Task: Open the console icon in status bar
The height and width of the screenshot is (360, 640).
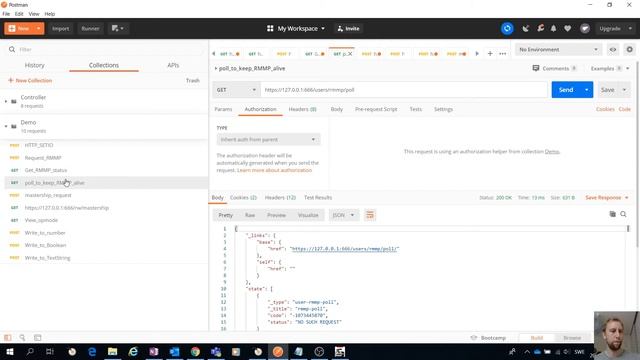Action: click(38, 338)
